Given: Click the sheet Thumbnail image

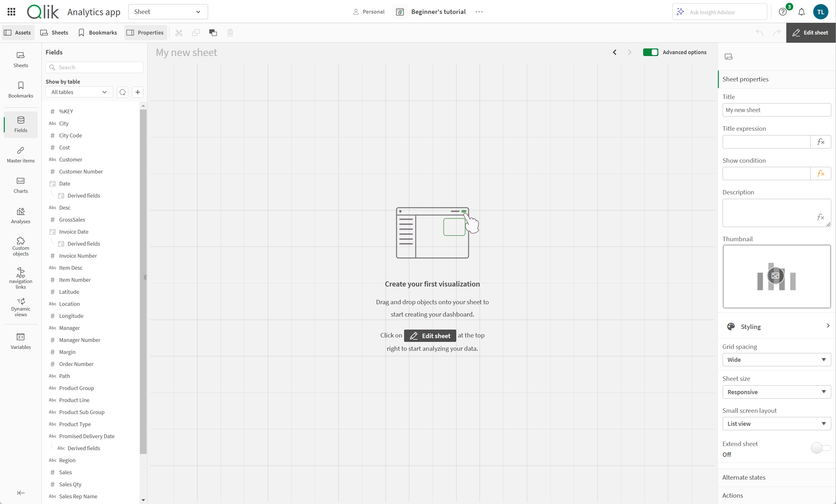Looking at the screenshot, I should pos(776,275).
